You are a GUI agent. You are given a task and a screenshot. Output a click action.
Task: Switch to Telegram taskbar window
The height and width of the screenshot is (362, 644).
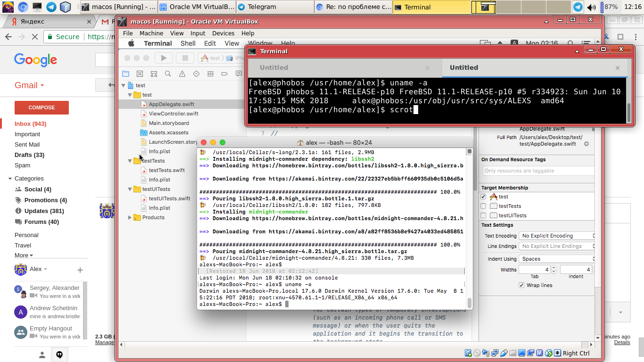click(x=275, y=7)
